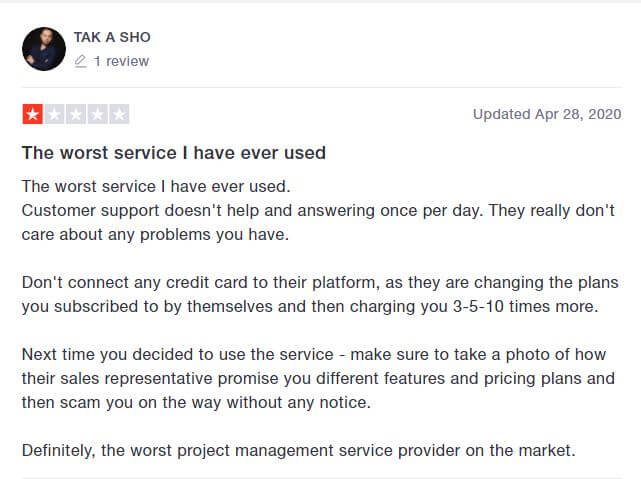
Task: Open the bold review title heading
Action: pos(174,153)
